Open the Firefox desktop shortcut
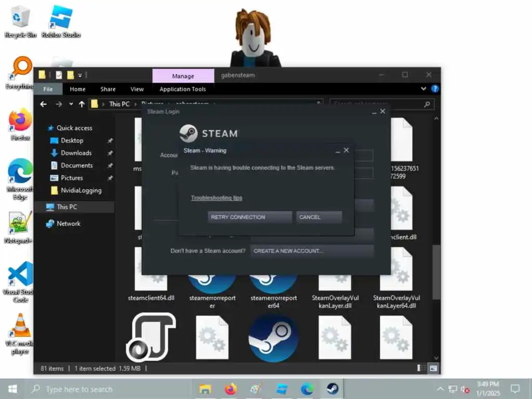The width and height of the screenshot is (532, 399). [20, 125]
